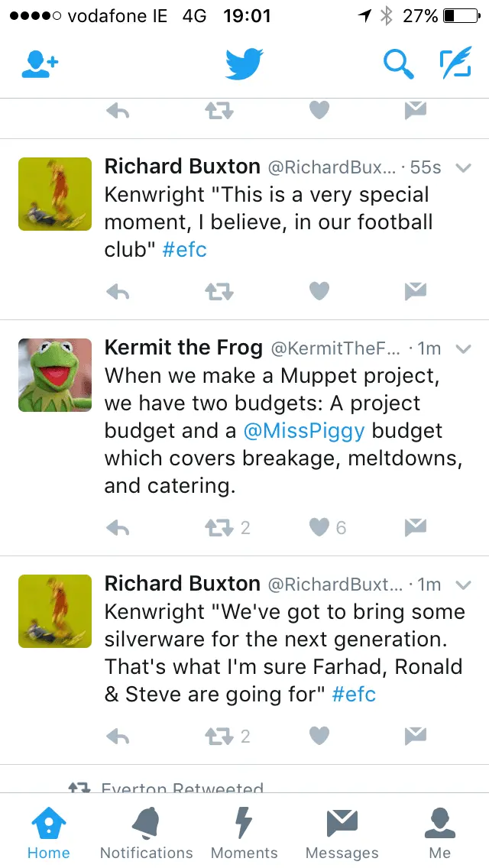Go to the Messages tab
489x868 pixels.
click(x=342, y=832)
